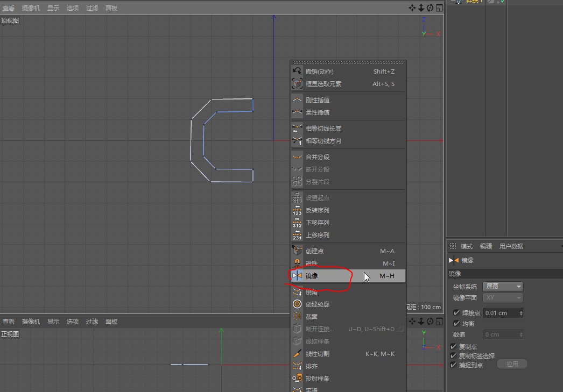The image size is (563, 392).
Task: Click the 编辑 menu in attributes panel
Action: tap(485, 246)
